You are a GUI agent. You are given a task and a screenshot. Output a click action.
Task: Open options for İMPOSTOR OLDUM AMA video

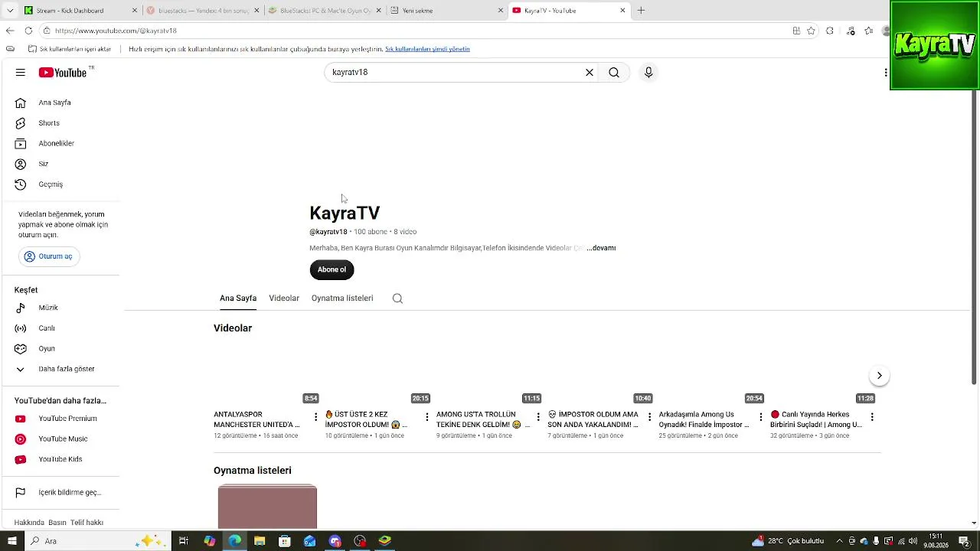(x=649, y=417)
